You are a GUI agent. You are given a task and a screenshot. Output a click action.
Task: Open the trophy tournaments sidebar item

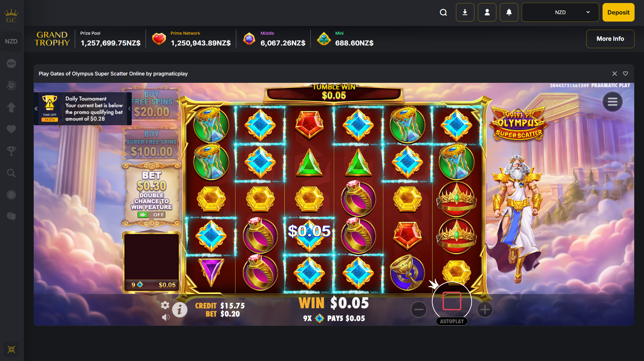coord(11,151)
